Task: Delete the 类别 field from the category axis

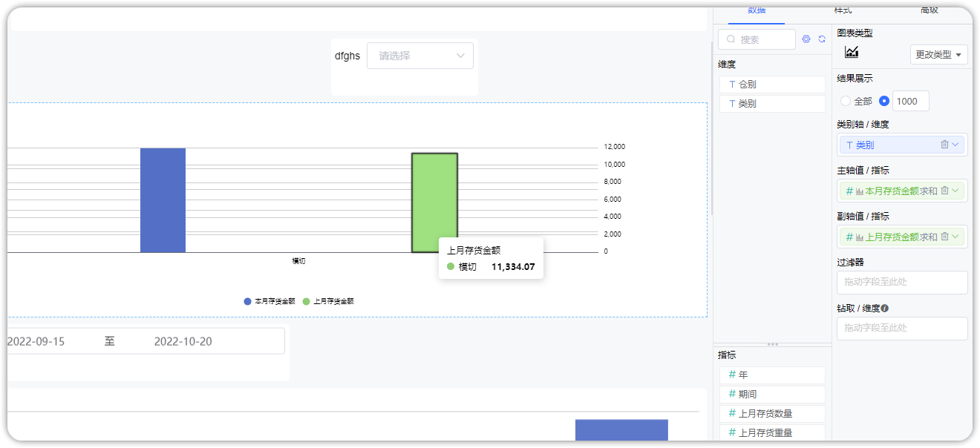Action: pyautogui.click(x=944, y=145)
